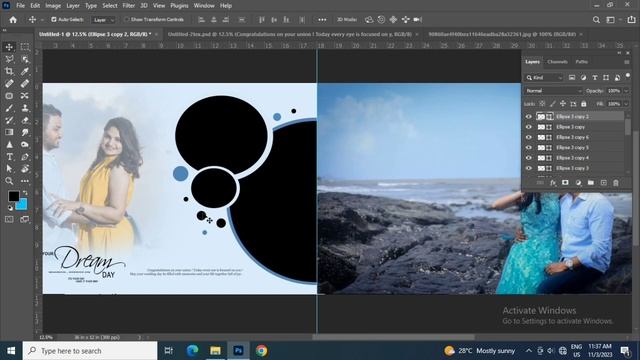This screenshot has width=640, height=360.
Task: Hide the Ellipse 3 copy layer
Action: (529, 127)
